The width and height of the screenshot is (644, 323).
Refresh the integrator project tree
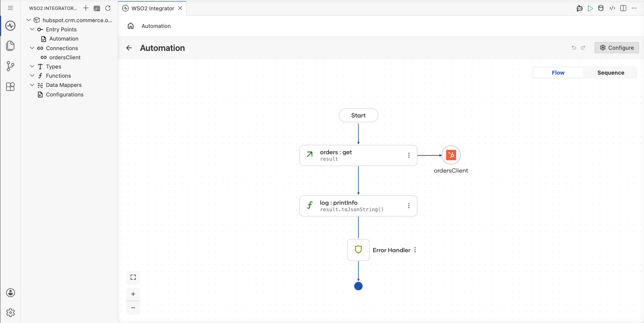tap(108, 8)
